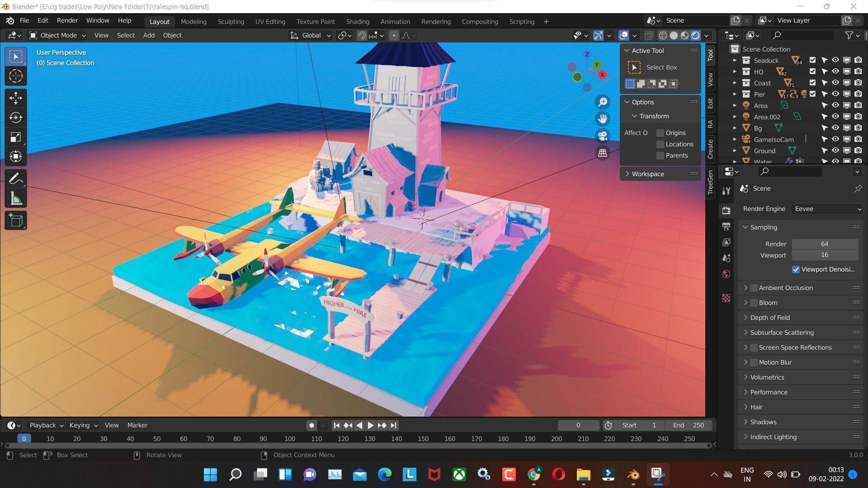This screenshot has width=868, height=488.
Task: Click the Render samples value field
Action: pos(825,244)
